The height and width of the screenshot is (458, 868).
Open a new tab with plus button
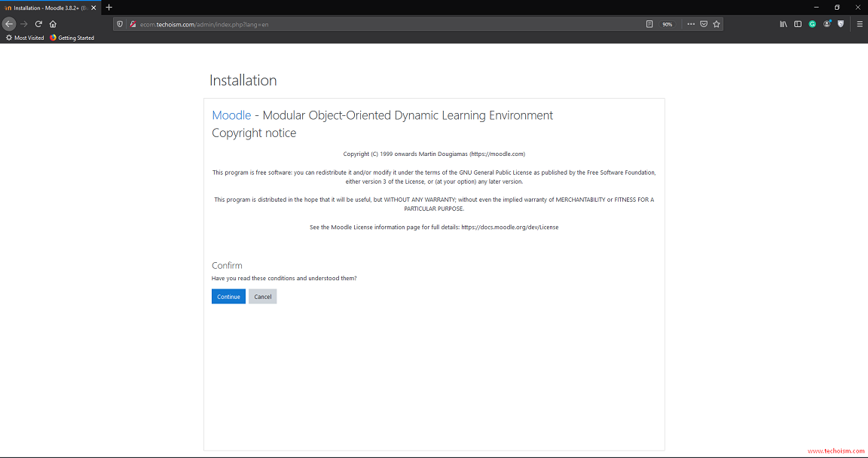click(x=109, y=8)
